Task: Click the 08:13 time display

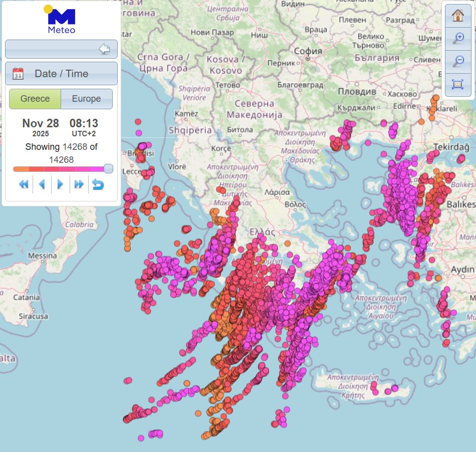Action: (84, 123)
